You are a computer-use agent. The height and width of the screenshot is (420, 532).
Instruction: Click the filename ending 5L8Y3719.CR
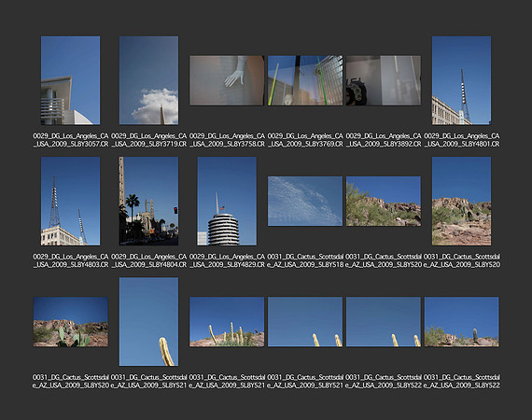pyautogui.click(x=148, y=140)
